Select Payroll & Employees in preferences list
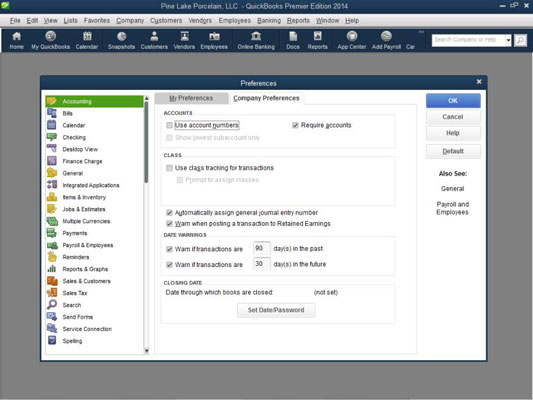Viewport: 533px width, 400px height. pos(87,245)
